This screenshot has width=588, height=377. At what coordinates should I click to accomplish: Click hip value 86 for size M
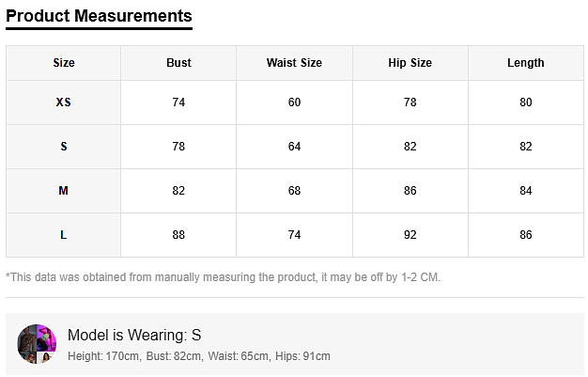(410, 191)
